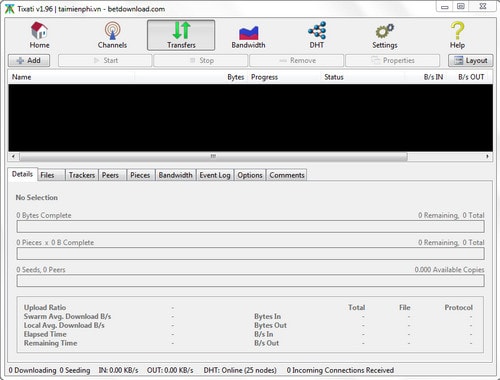Click 'DHT: Online (25 nodes)' status
500x380 pixels.
pos(240,370)
